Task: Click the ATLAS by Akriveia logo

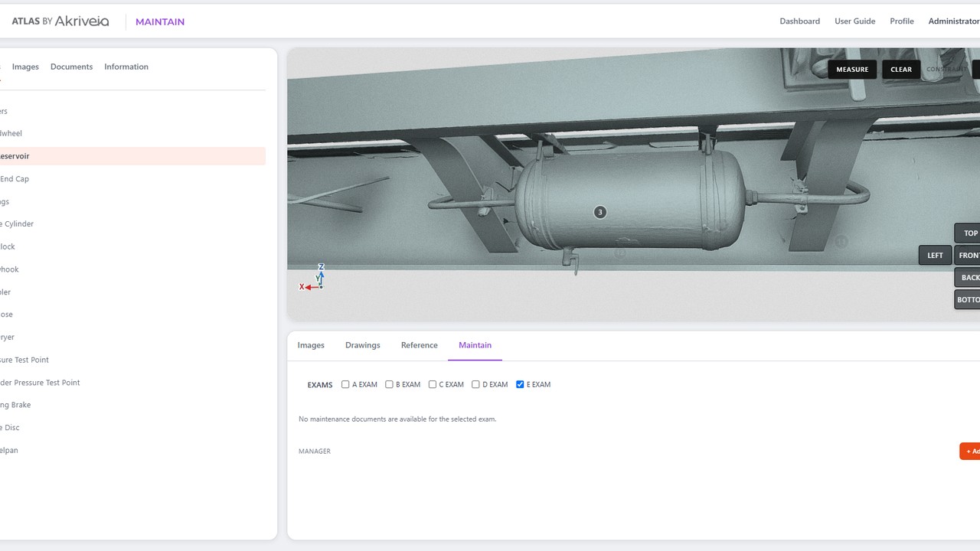Action: [60, 21]
